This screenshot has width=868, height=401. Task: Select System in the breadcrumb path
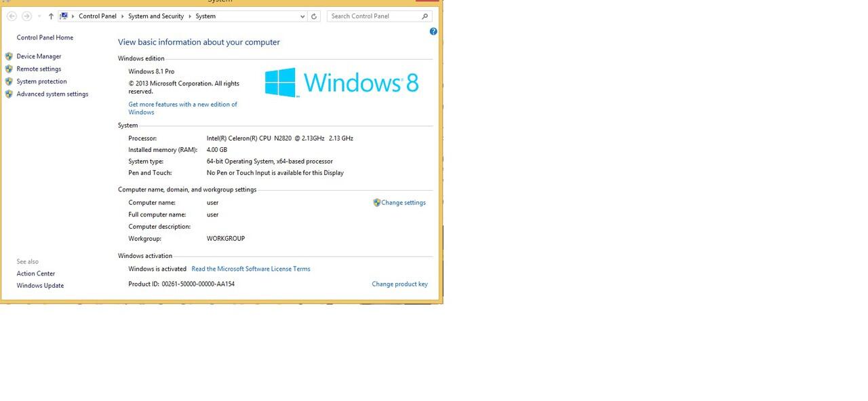click(x=205, y=16)
